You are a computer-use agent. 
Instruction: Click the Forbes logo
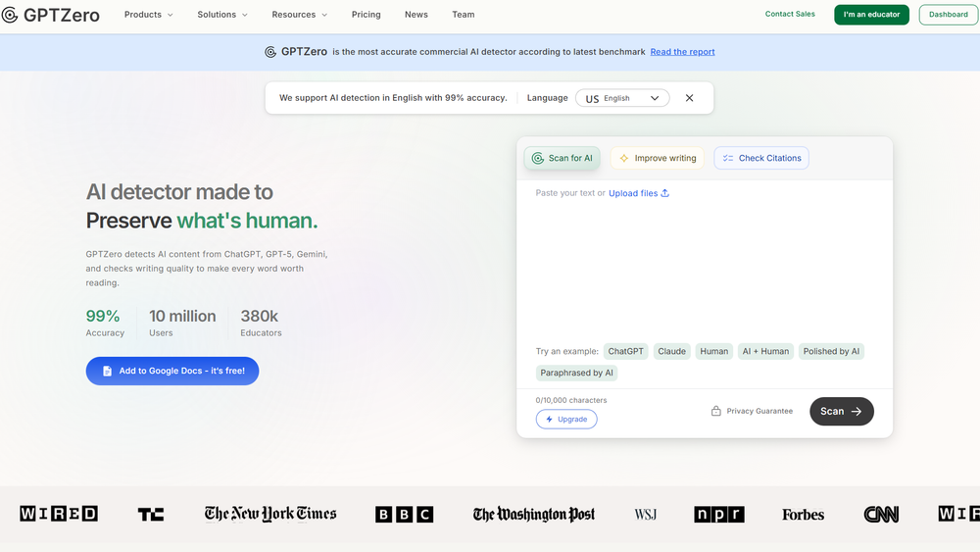click(804, 515)
